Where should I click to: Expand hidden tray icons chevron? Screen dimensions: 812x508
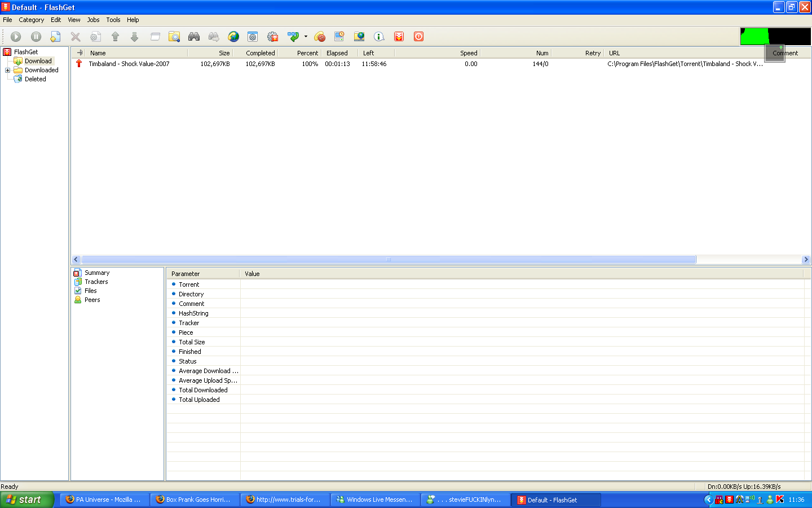click(709, 500)
